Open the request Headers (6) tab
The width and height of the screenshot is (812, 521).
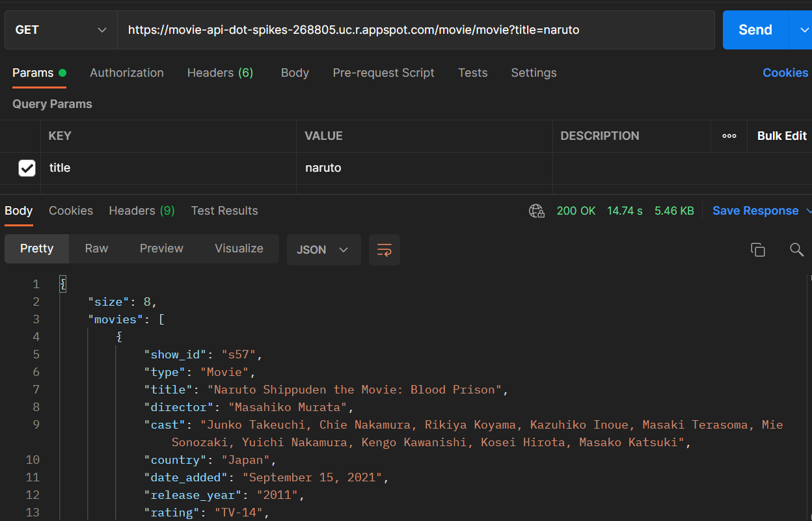click(x=220, y=73)
